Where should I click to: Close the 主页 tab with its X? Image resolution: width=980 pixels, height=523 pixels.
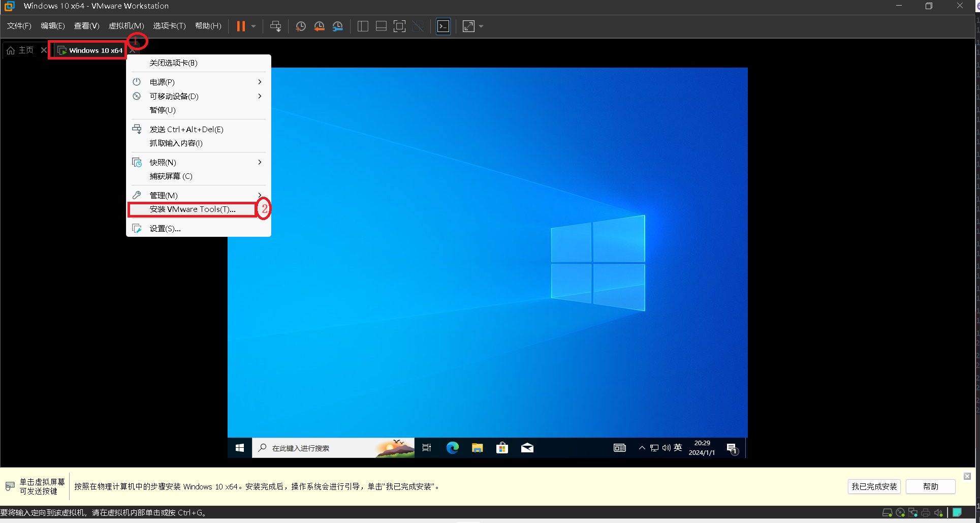coord(44,50)
